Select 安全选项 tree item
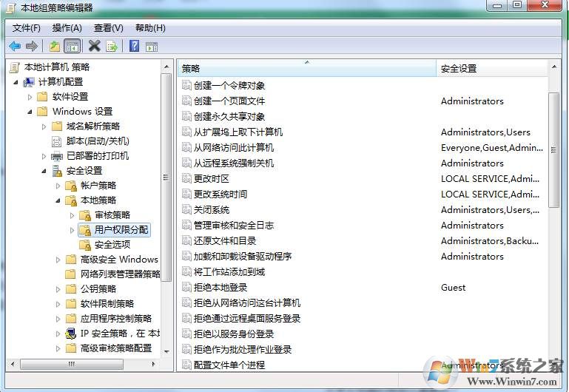This screenshot has height=392, width=569. [x=112, y=245]
